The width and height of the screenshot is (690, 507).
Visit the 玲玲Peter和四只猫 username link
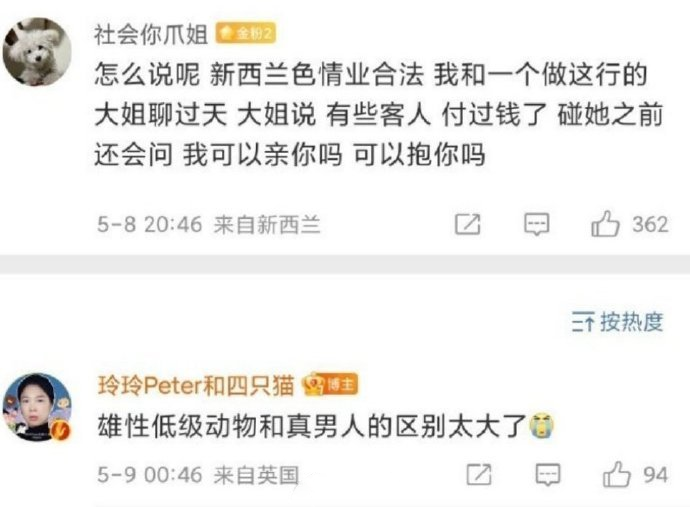click(196, 386)
